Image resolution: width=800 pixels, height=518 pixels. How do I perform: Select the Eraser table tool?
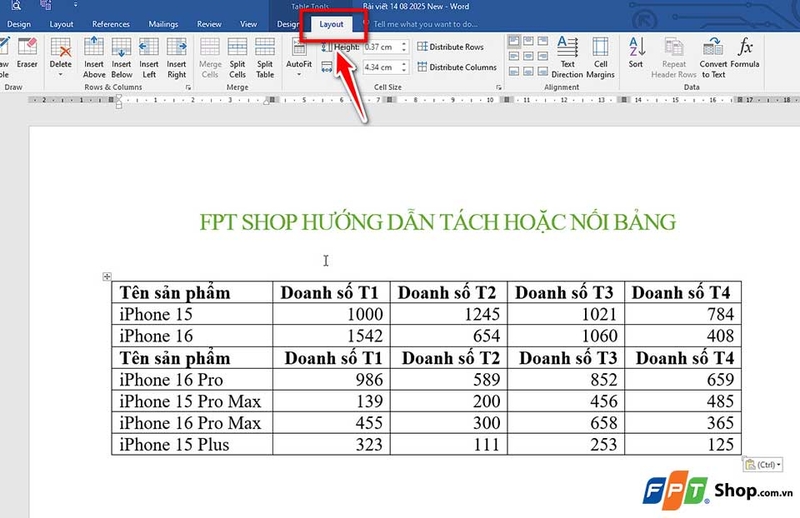(27, 53)
